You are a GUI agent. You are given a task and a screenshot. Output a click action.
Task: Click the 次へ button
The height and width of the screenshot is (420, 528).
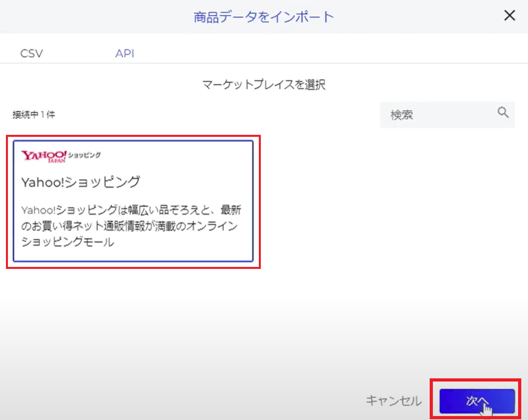coord(477,401)
